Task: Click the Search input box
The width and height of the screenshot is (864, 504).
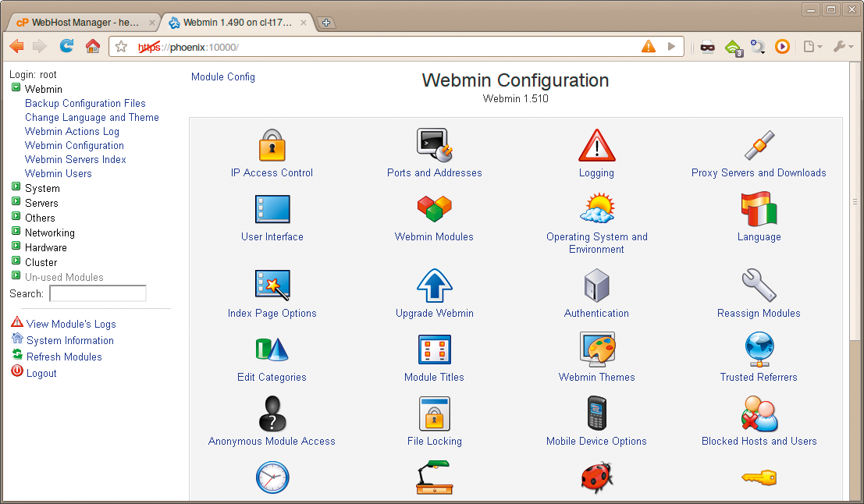Action: [97, 293]
